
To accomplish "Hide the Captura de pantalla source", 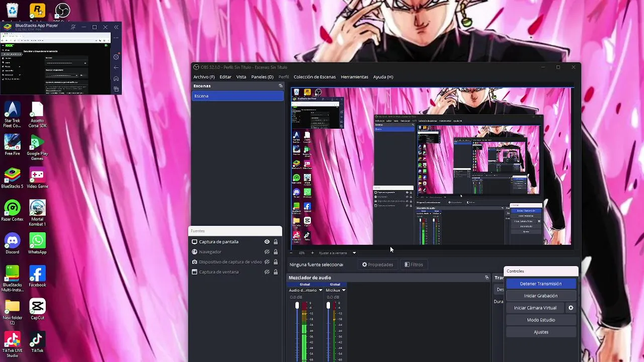I will coord(267,242).
